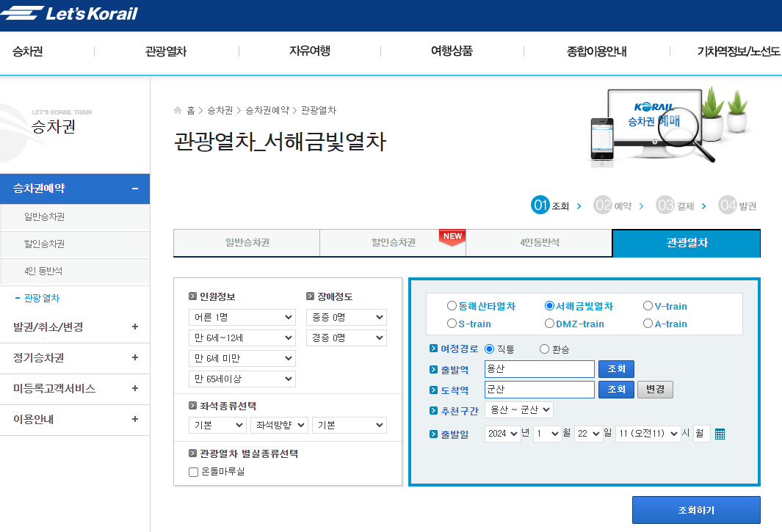Select the 동해산타열차 train option

pyautogui.click(x=453, y=306)
